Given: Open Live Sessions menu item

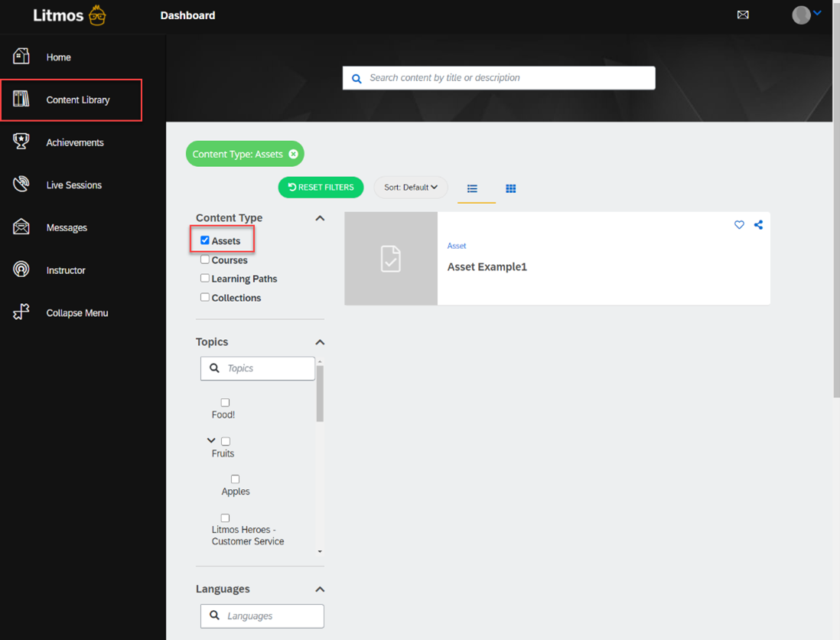Looking at the screenshot, I should 74,185.
